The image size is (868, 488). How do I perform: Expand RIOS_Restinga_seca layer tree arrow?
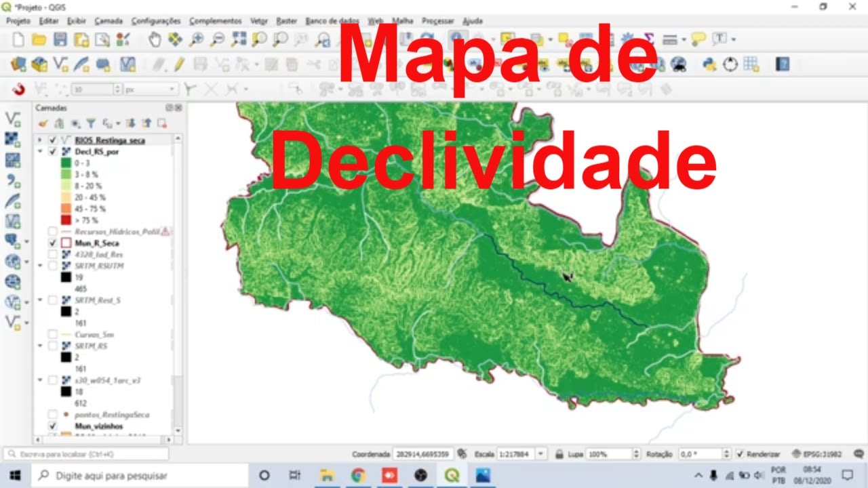[x=40, y=140]
